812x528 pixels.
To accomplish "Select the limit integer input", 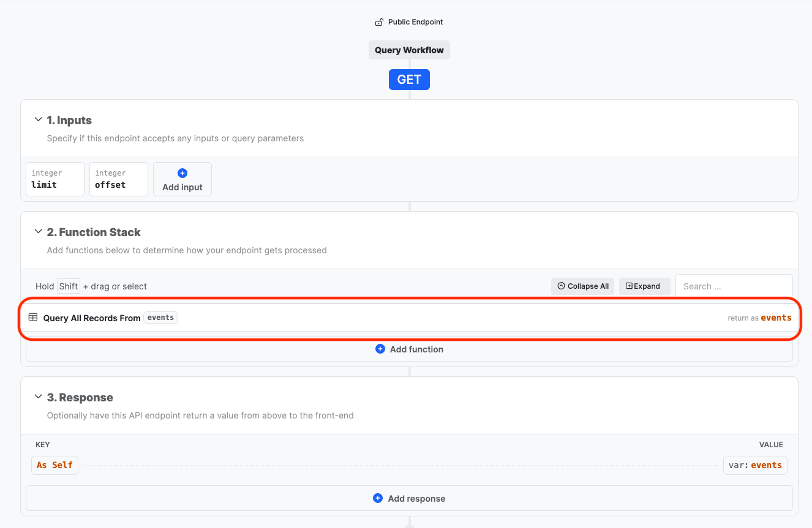I will pyautogui.click(x=55, y=179).
